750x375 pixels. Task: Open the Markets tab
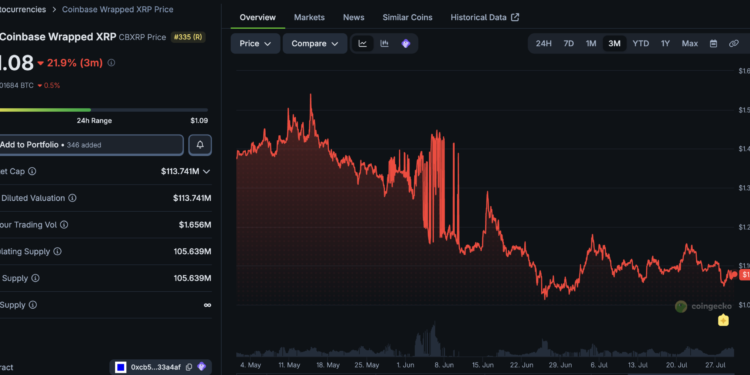(309, 17)
